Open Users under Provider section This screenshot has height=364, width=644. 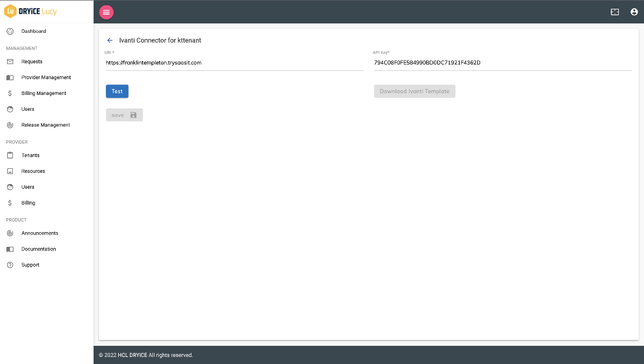pyautogui.click(x=28, y=187)
